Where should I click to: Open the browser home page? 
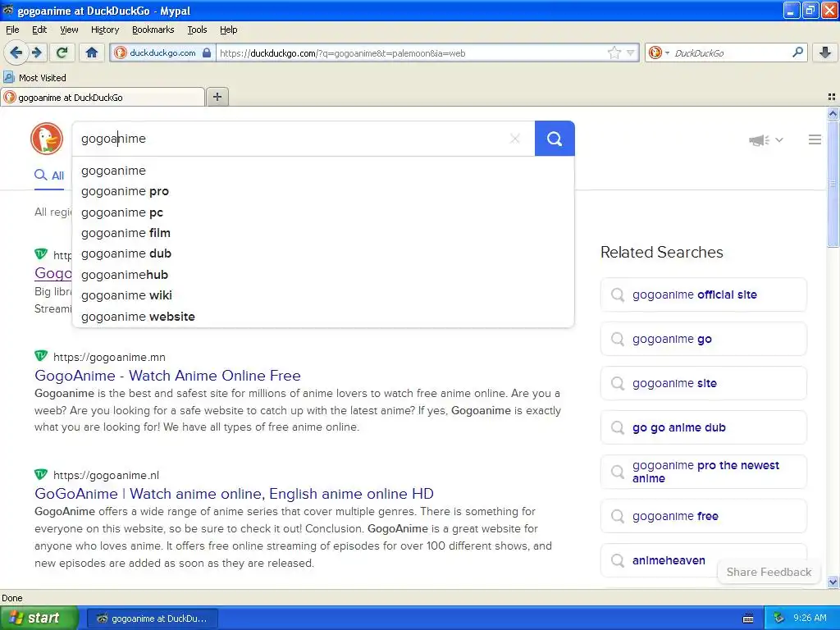coord(92,52)
